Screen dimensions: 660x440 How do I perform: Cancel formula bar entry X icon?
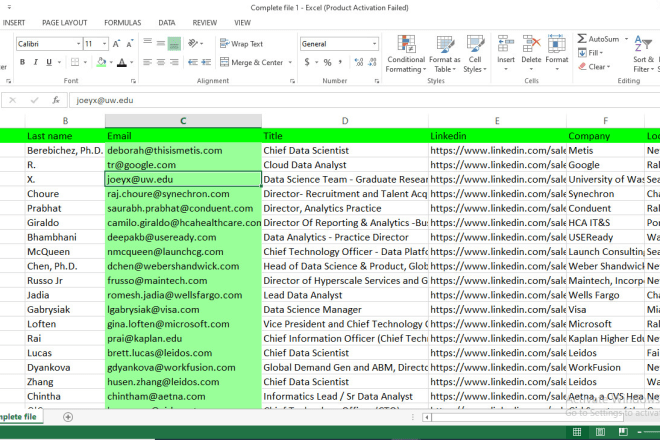pyautogui.click(x=13, y=100)
